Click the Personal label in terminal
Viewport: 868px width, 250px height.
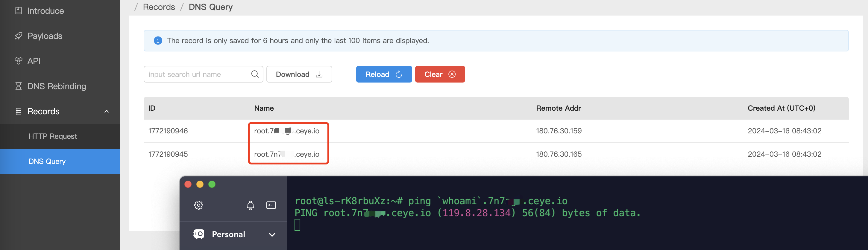228,234
